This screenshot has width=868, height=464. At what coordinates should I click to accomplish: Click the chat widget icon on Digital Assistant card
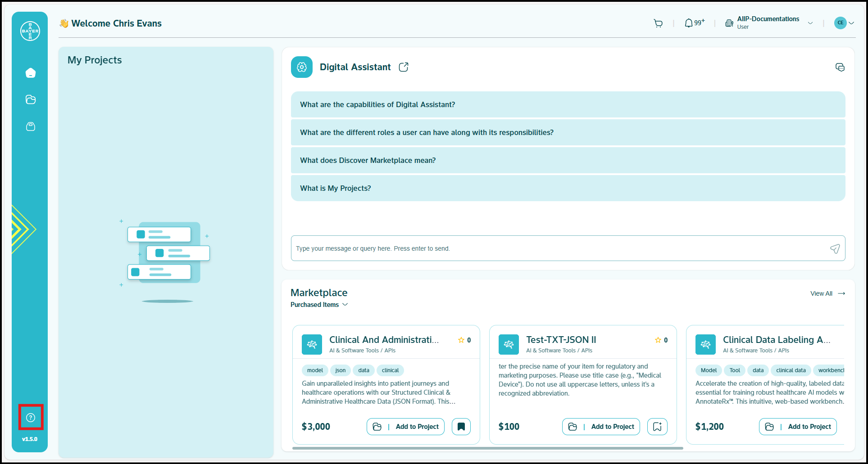[840, 67]
